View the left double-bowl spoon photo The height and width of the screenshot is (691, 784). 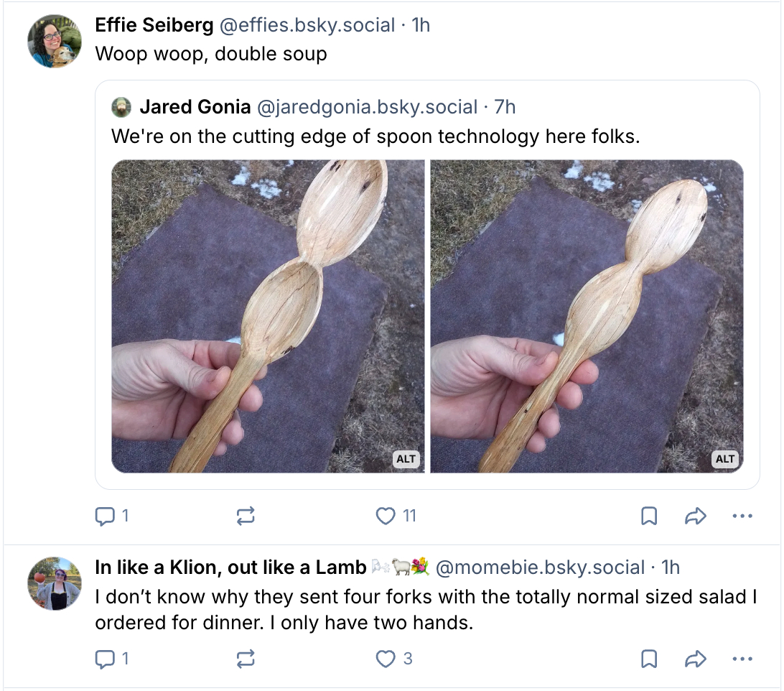pyautogui.click(x=268, y=316)
